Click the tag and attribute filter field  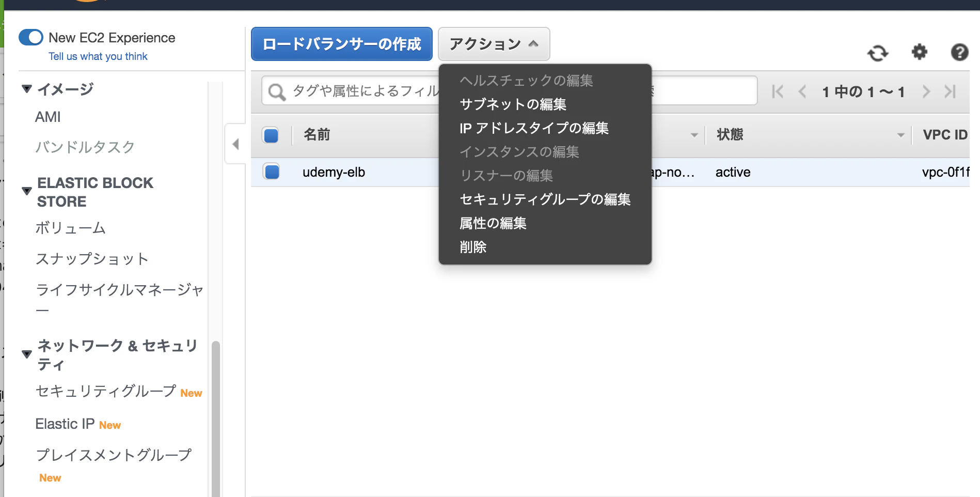pos(510,91)
